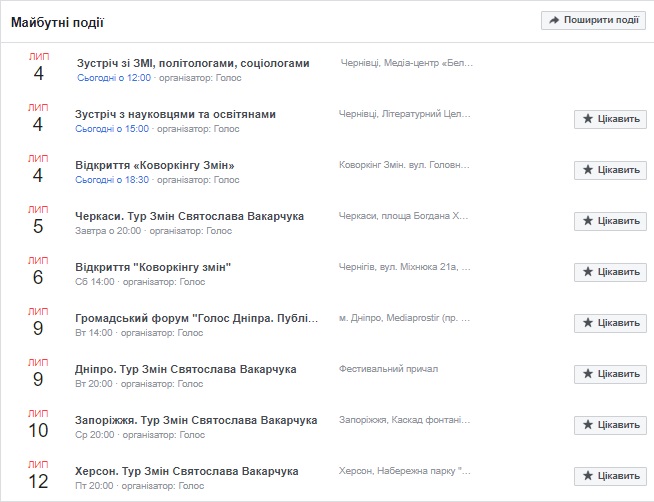654x502 pixels.
Task: Open event Відкриття "Коворкінгу змін" on Saturday
Action: click(153, 267)
